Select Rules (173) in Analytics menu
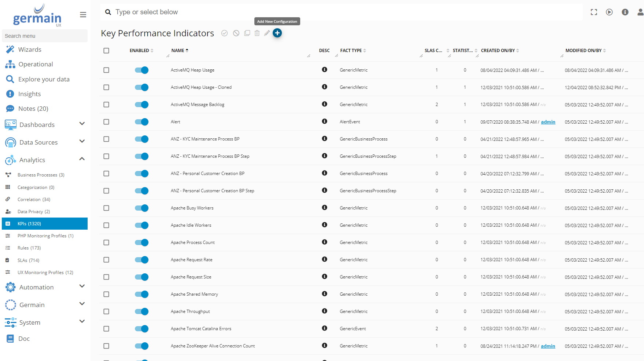The height and width of the screenshot is (361, 644). coord(29,248)
